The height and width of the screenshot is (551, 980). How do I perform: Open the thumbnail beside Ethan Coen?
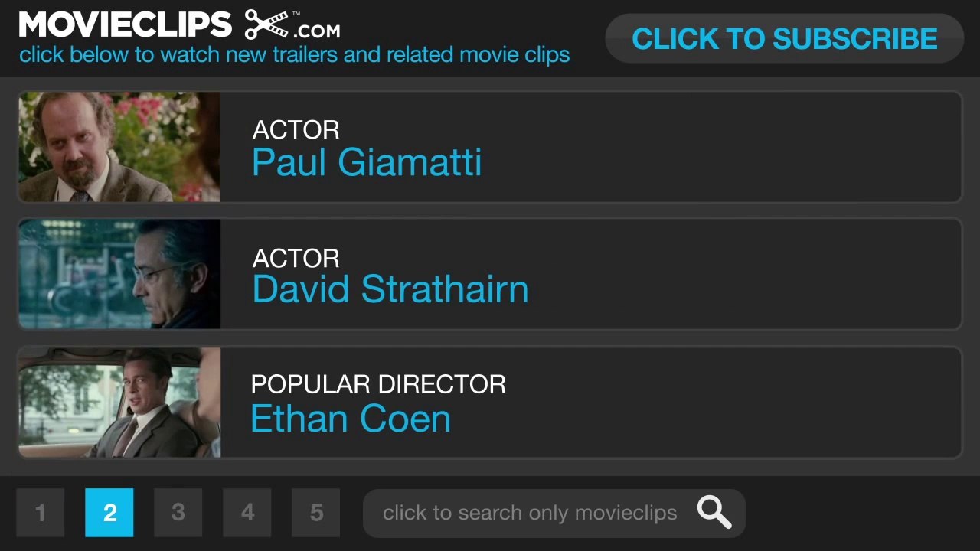point(119,403)
